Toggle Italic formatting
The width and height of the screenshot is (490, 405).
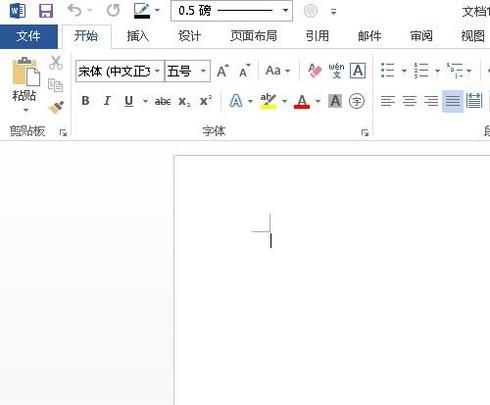click(107, 100)
